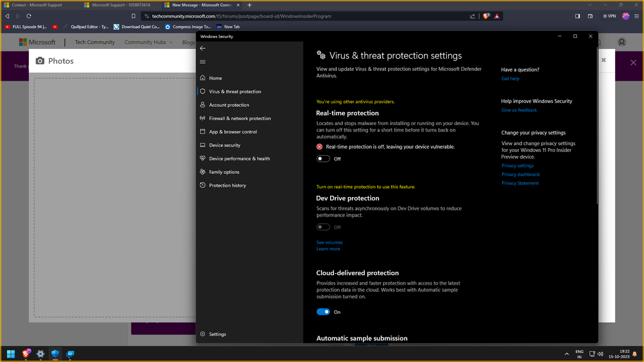This screenshot has height=362, width=644.
Task: Click browser forward button
Action: coord(17,16)
